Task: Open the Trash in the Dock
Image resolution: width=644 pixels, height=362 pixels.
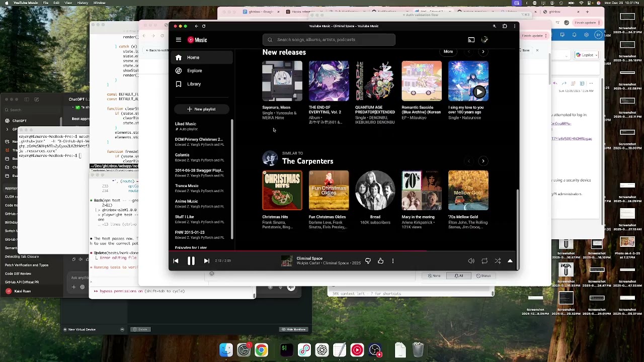Action: coord(418,349)
